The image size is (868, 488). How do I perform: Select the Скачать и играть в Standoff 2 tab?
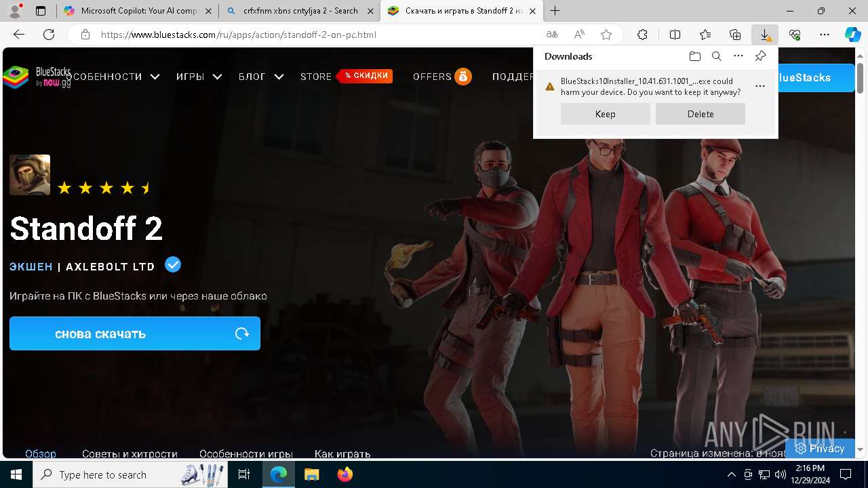pos(461,11)
